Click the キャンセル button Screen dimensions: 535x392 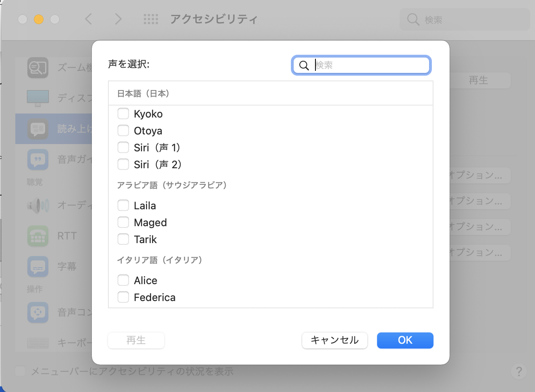coord(334,340)
